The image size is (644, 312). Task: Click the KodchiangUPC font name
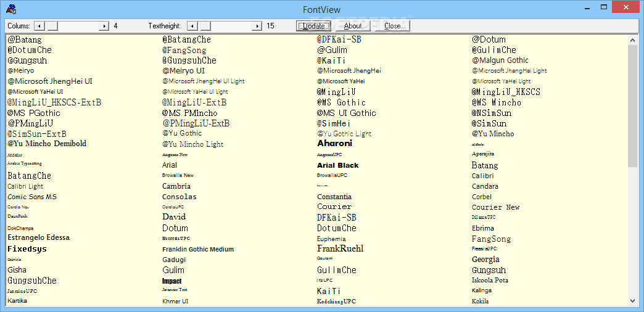[x=337, y=302]
